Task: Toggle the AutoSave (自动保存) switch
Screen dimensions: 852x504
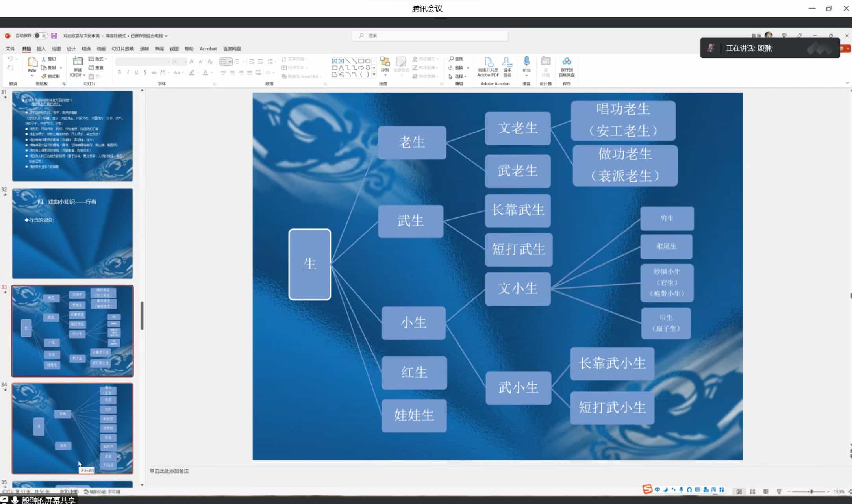Action: (x=40, y=35)
